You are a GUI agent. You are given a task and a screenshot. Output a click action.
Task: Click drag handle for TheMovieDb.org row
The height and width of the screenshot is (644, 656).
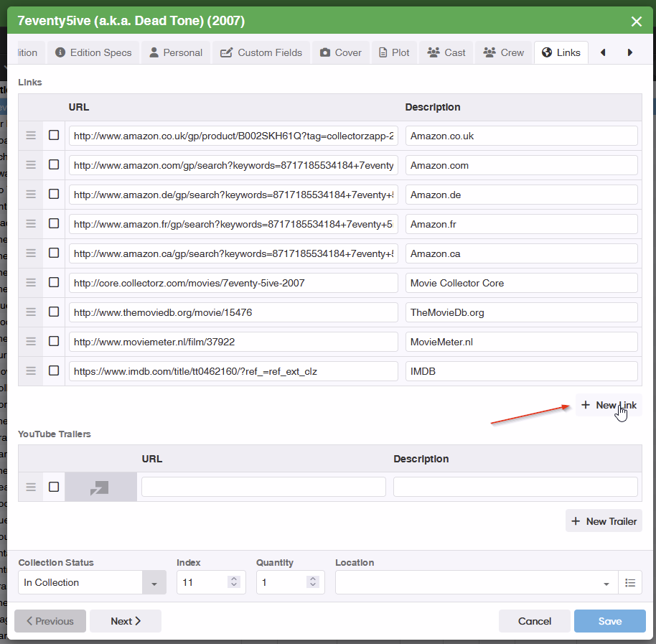click(x=31, y=312)
